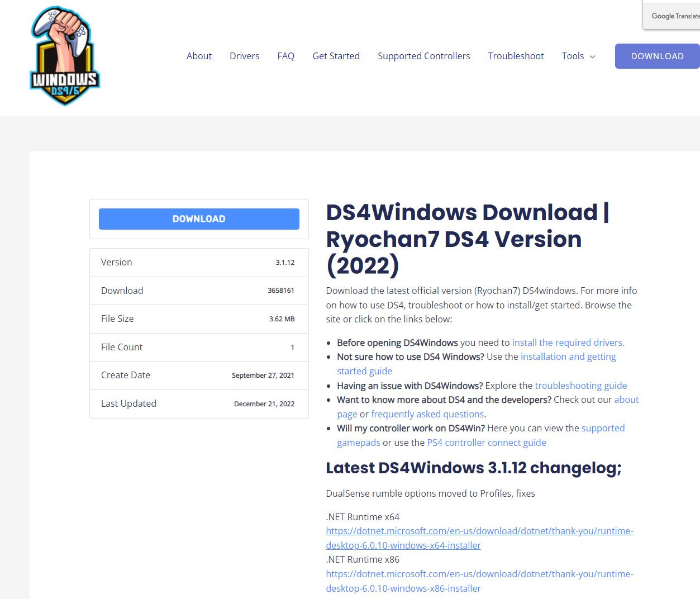Image resolution: width=700 pixels, height=599 pixels.
Task: Click the '.NET Runtime x86' label
Action: [x=363, y=559]
